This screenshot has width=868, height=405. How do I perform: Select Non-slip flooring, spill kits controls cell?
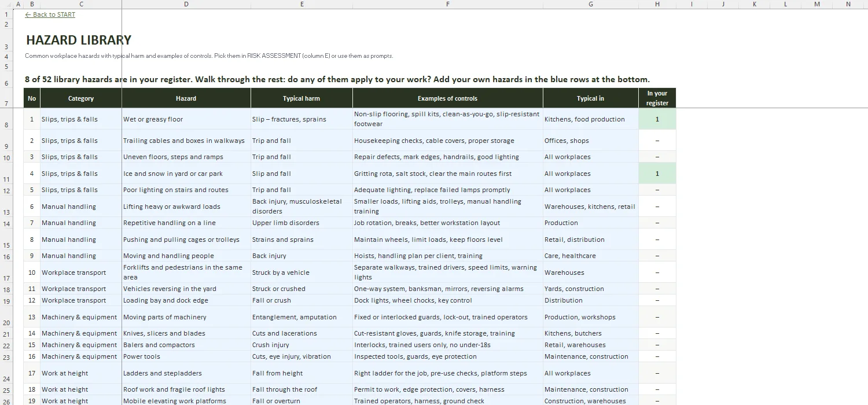pos(448,119)
